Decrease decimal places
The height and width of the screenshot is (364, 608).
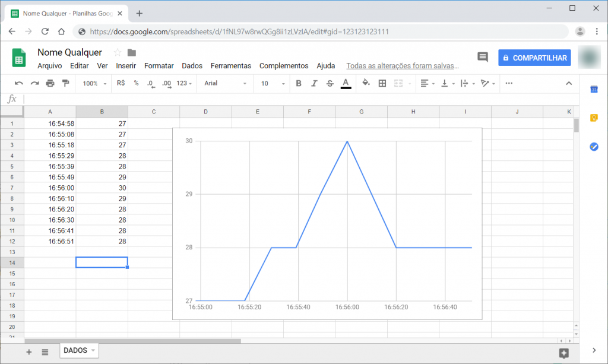(x=150, y=83)
